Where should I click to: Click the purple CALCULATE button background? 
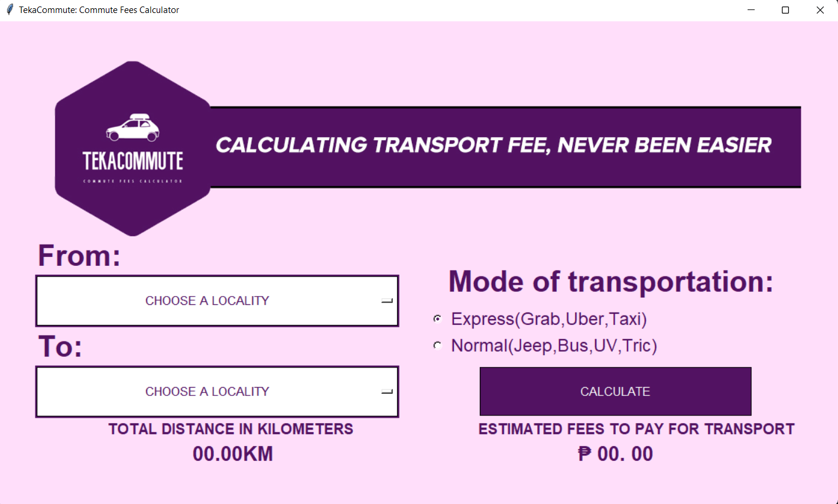[615, 391]
